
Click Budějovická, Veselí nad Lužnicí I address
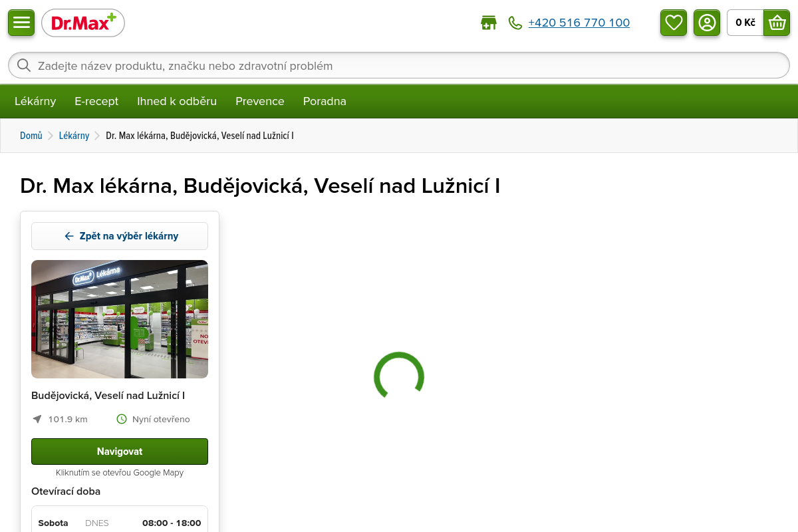[108, 396]
